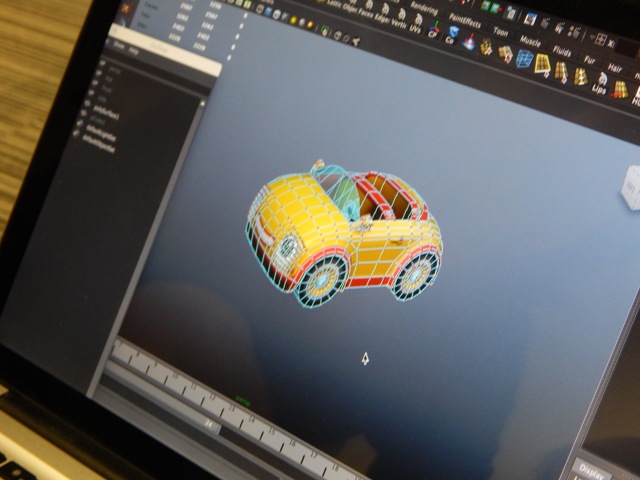The image size is (640, 480).
Task: Click the current frame marker 24 on timeline
Action: click(209, 424)
